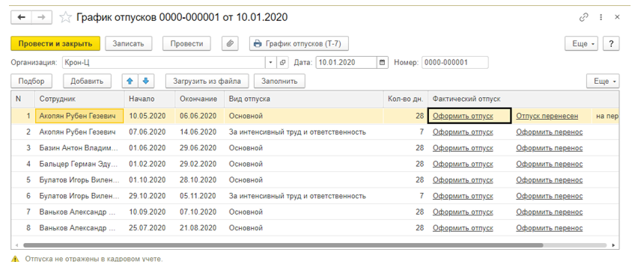The image size is (644, 270).
Task: Open the calendar picker beside the date field
Action: click(x=383, y=63)
